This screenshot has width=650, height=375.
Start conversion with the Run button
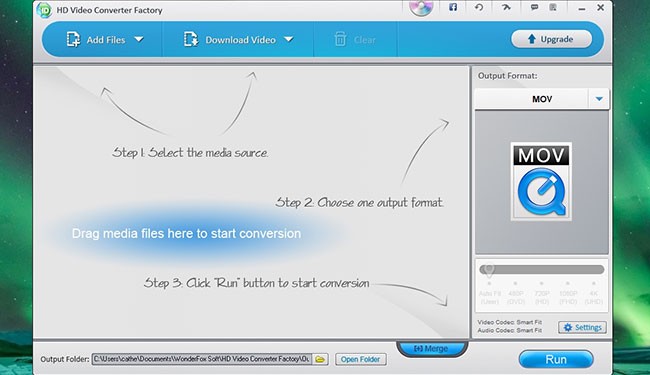[x=556, y=359]
